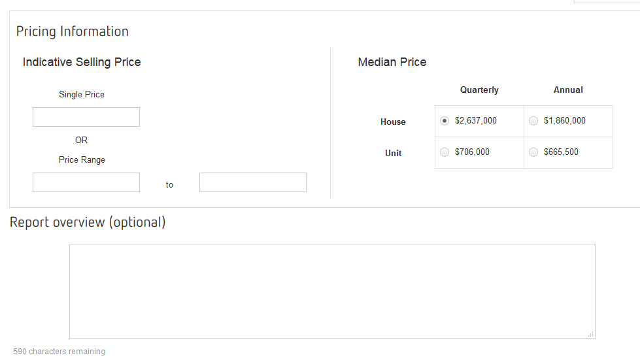Screen dimensions: 640x364
Task: Select House Quarterly median price radio button
Action: [445, 121]
